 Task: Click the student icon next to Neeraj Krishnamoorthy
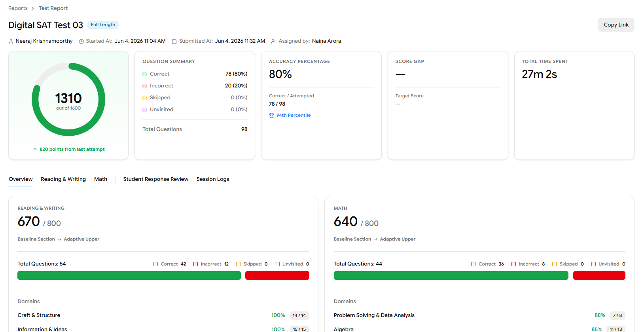pyautogui.click(x=11, y=41)
